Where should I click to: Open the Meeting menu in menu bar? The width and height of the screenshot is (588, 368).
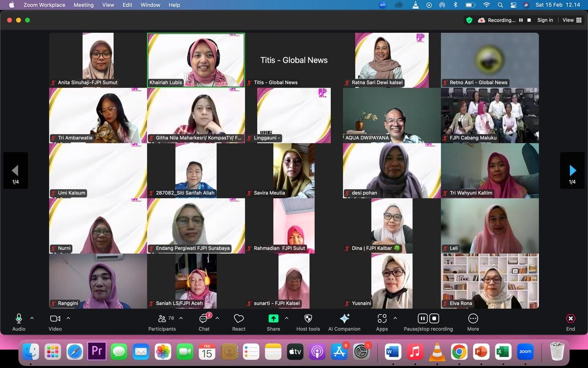tap(84, 5)
